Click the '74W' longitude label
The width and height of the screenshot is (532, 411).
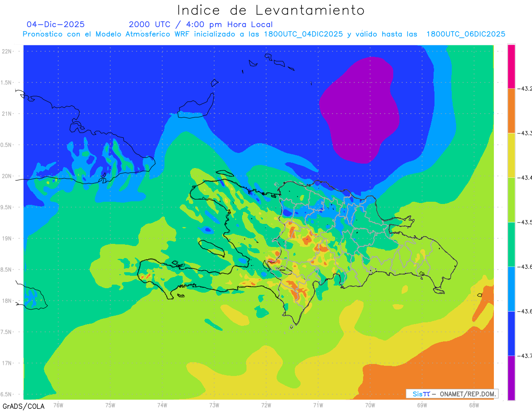point(162,405)
